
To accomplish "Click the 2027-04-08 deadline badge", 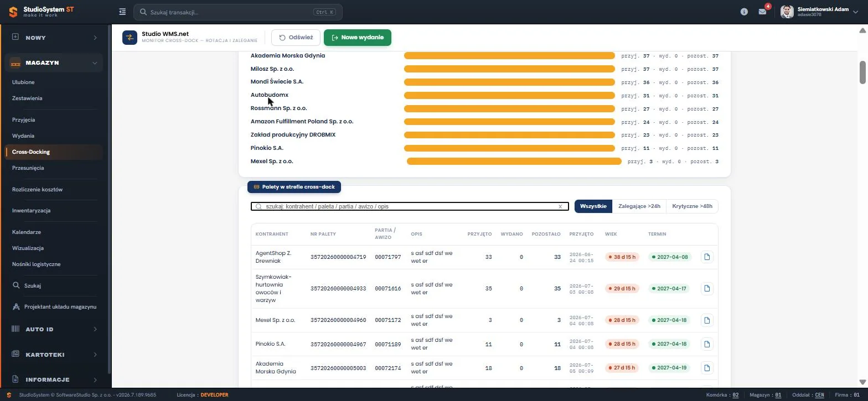I will coord(670,257).
